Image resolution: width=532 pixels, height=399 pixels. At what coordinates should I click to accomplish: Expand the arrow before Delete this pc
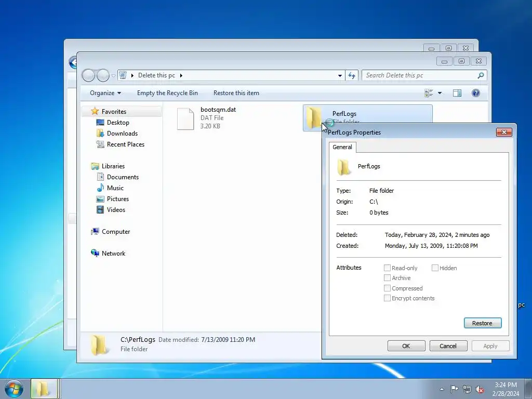(132, 75)
